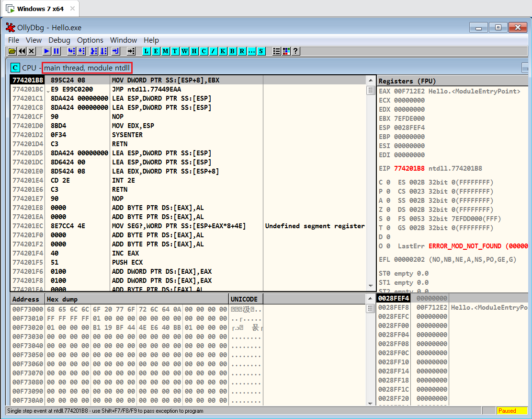Screen dimensions: 532x419
Task: Open Handles window with H button
Action: click(194, 51)
